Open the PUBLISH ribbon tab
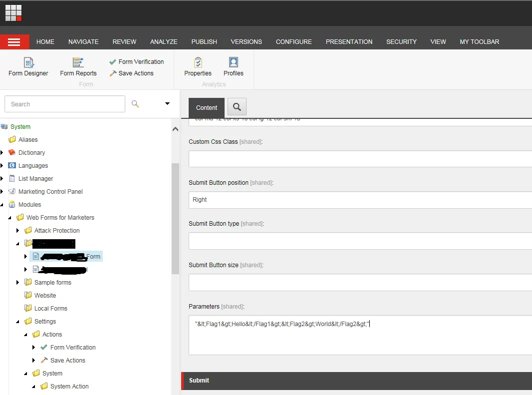Image resolution: width=532 pixels, height=395 pixels. pyautogui.click(x=204, y=42)
